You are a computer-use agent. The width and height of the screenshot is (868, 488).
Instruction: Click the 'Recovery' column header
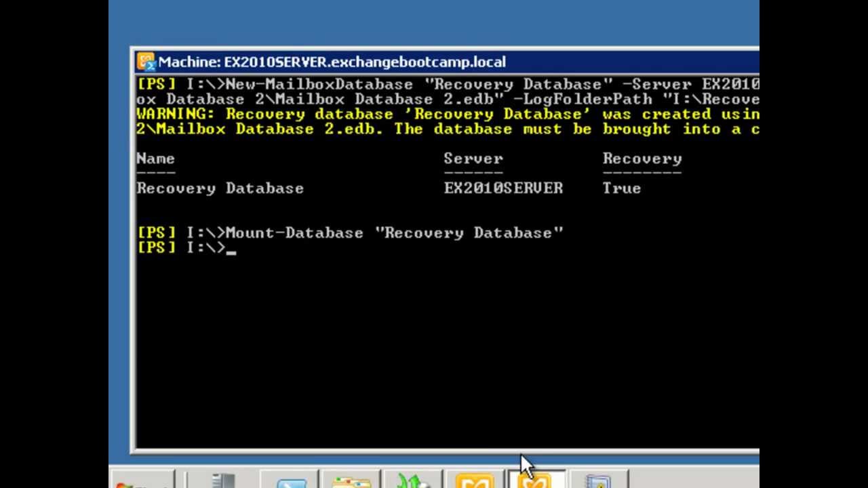[642, 159]
